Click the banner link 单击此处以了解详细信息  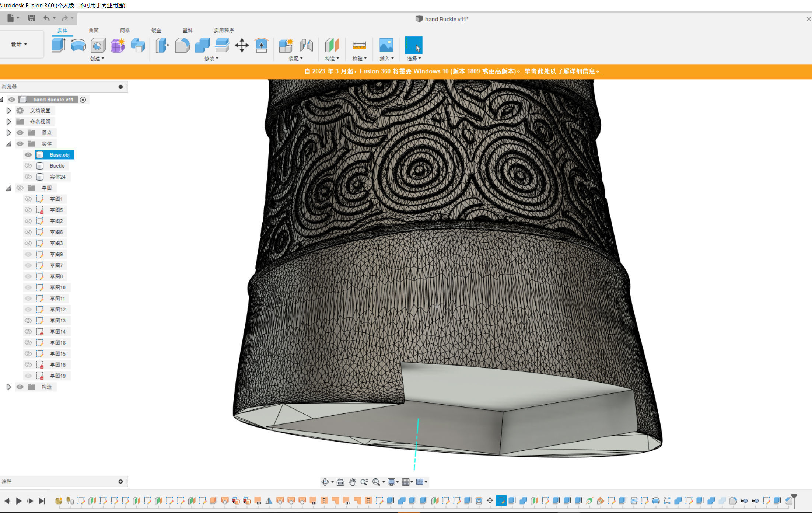click(x=563, y=71)
